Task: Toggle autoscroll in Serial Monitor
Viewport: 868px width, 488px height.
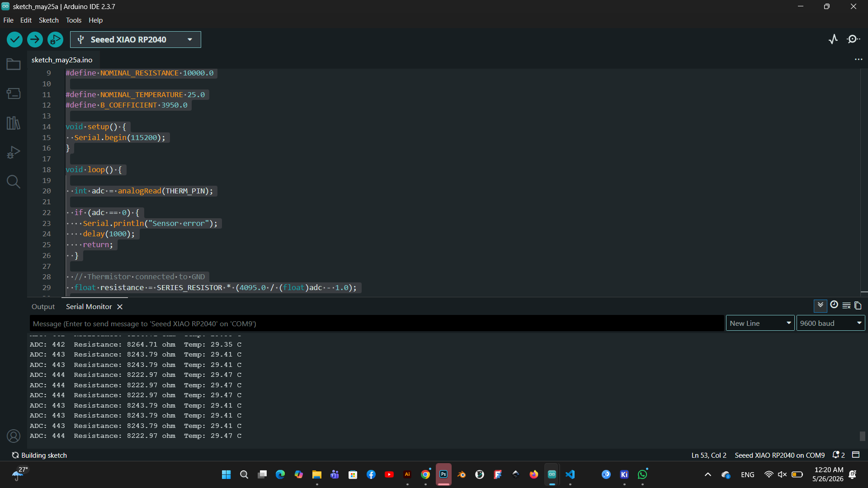Action: (821, 306)
